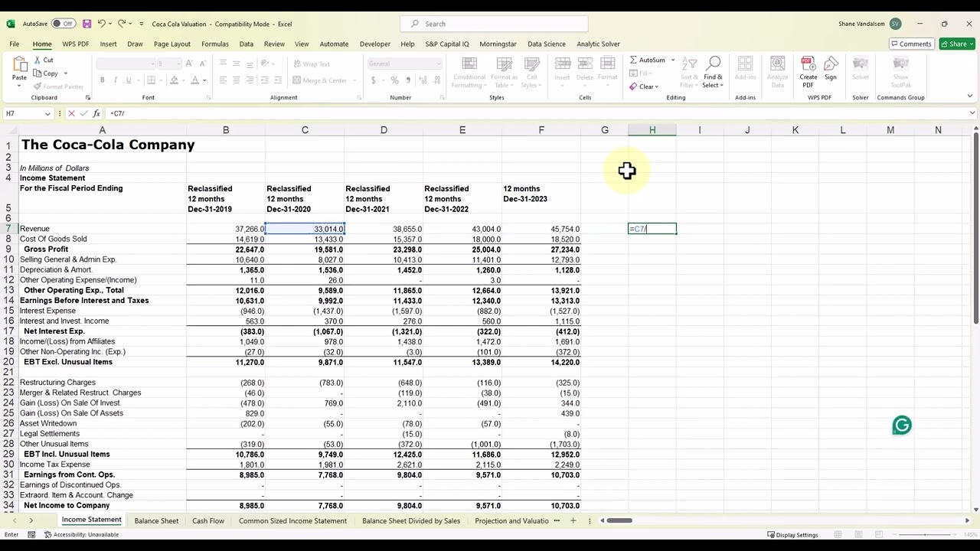The height and width of the screenshot is (551, 980).
Task: Click the Grammarly floating icon
Action: point(902,425)
